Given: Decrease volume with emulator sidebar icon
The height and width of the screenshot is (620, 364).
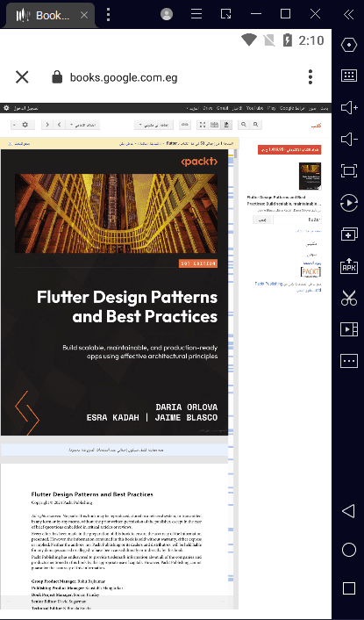Looking at the screenshot, I should (x=349, y=139).
